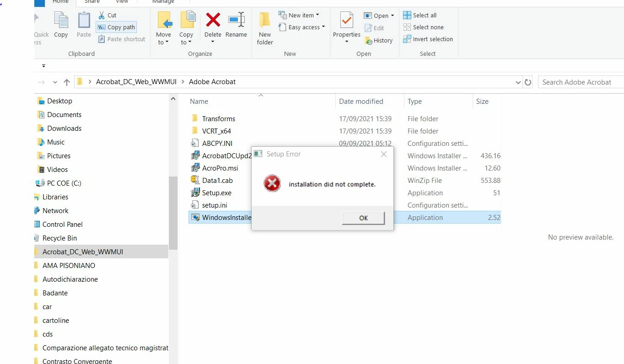
Task: Click the History command
Action: pyautogui.click(x=379, y=40)
